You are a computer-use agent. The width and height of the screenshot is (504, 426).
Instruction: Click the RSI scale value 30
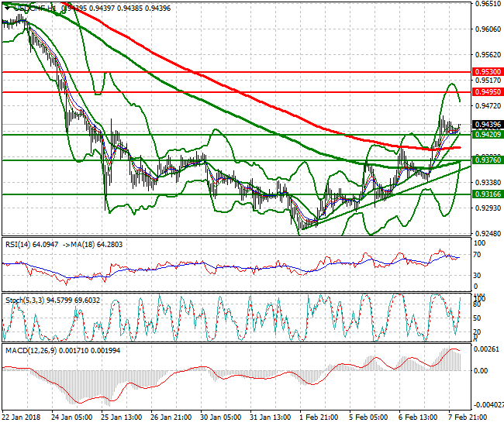tap(477, 276)
